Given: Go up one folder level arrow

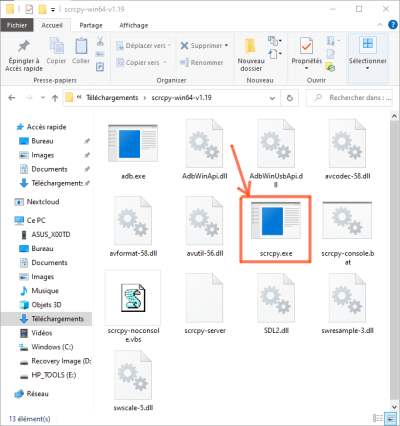Looking at the screenshot, I should [x=55, y=98].
